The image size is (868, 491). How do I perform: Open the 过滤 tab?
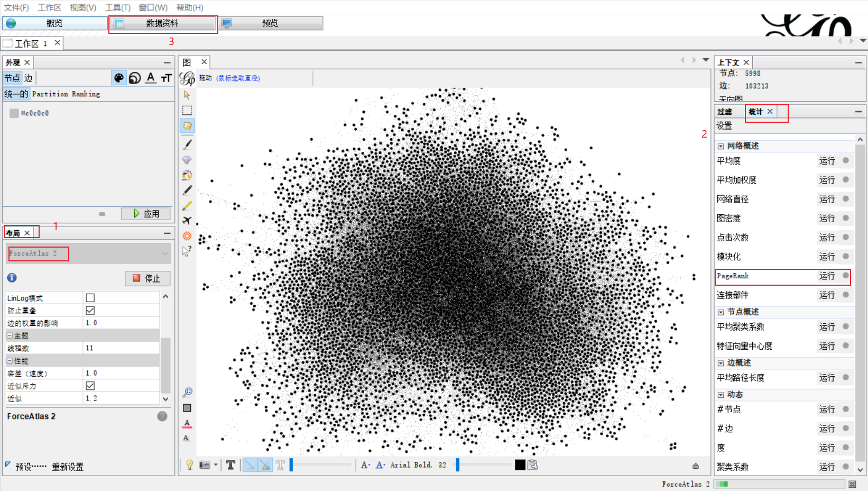pyautogui.click(x=725, y=112)
